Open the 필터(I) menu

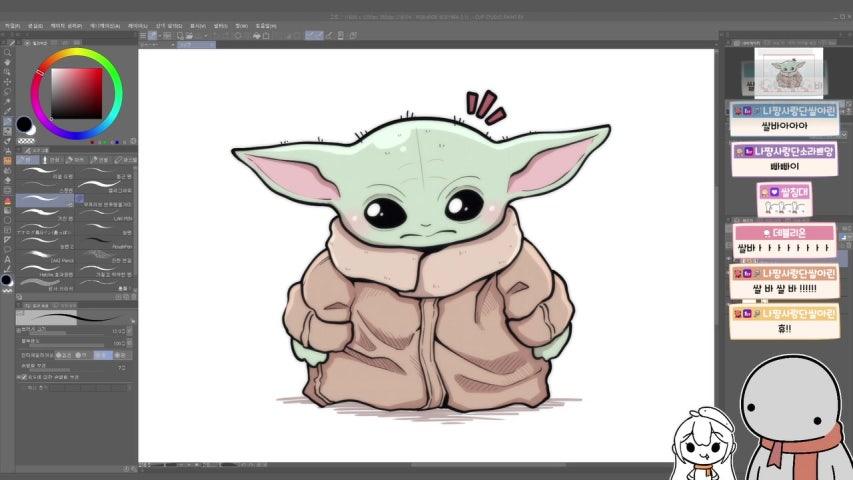(220, 26)
